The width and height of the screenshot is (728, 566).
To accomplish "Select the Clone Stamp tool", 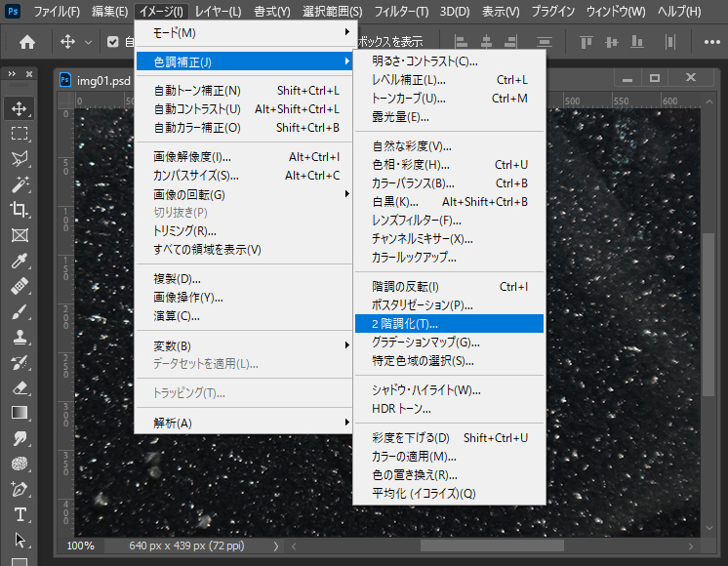I will point(20,337).
